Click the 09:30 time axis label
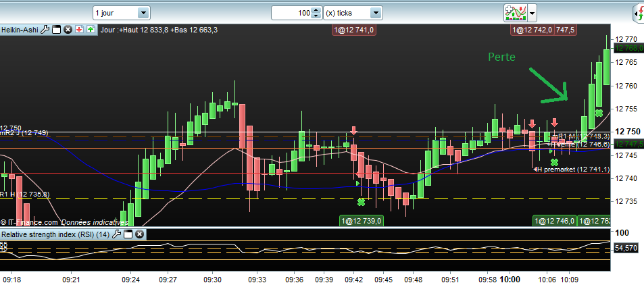Viewport: 644px width, 285px height. [x=212, y=279]
